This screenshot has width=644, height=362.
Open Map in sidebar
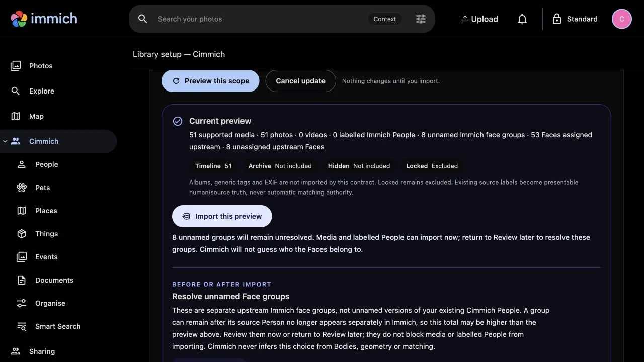58,116
